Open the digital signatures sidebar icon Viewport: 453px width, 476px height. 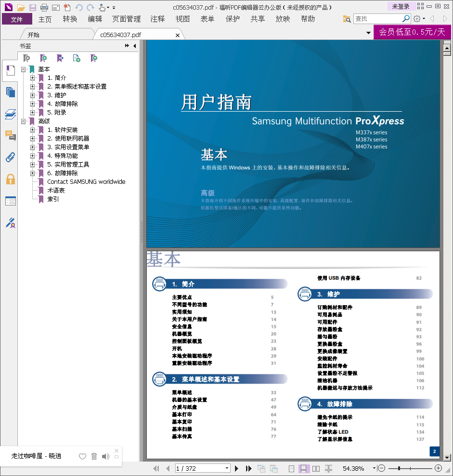(11, 223)
